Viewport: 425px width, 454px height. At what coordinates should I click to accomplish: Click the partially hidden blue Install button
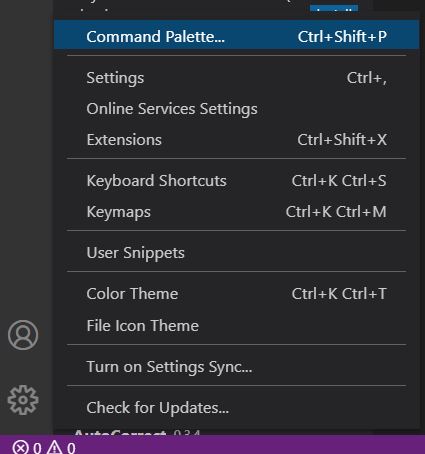click(x=334, y=8)
